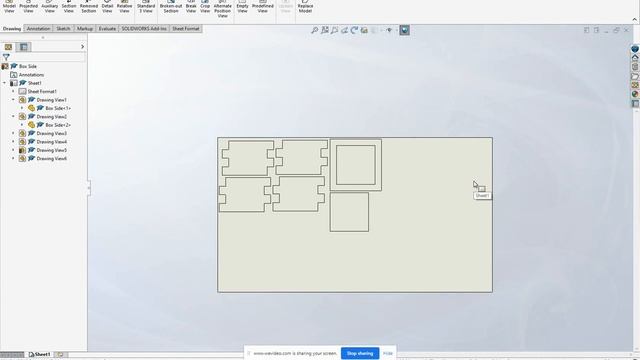Expand the Drawing View3 node
The height and width of the screenshot is (360, 640).
tap(13, 133)
